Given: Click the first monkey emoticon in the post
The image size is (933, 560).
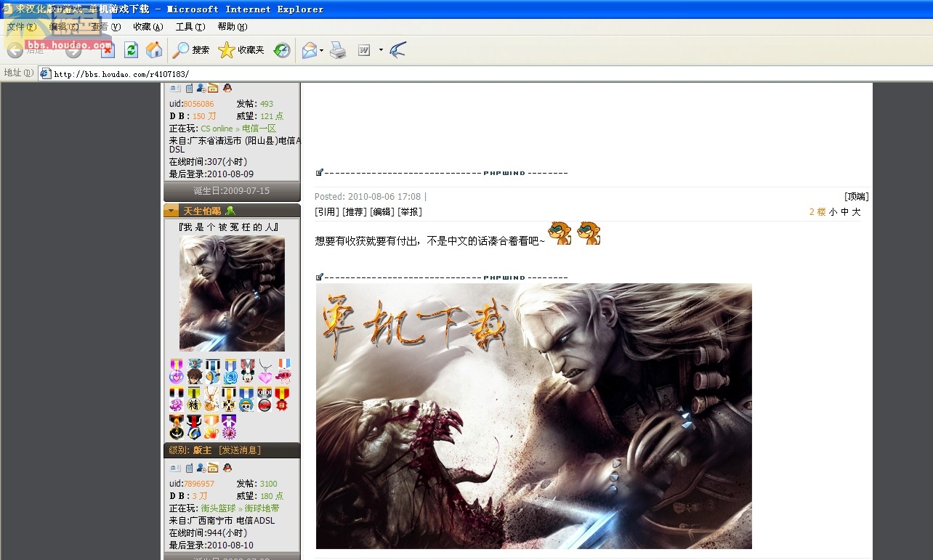Looking at the screenshot, I should point(560,233).
